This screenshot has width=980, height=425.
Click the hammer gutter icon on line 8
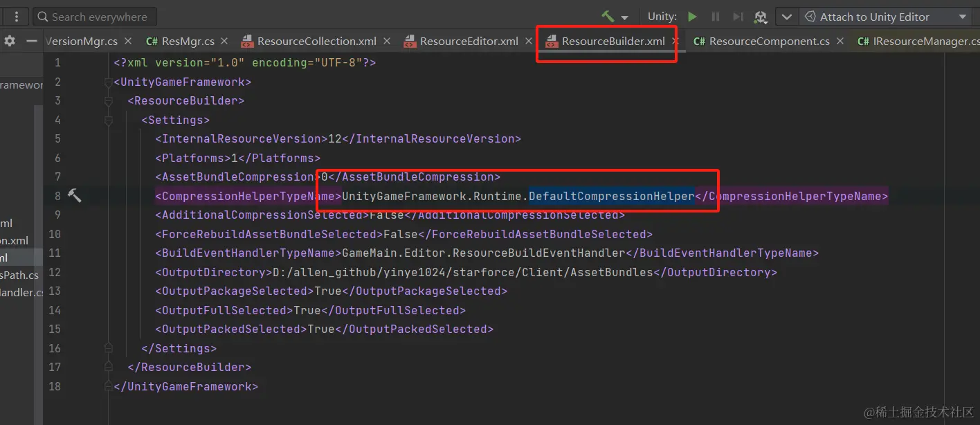(74, 196)
